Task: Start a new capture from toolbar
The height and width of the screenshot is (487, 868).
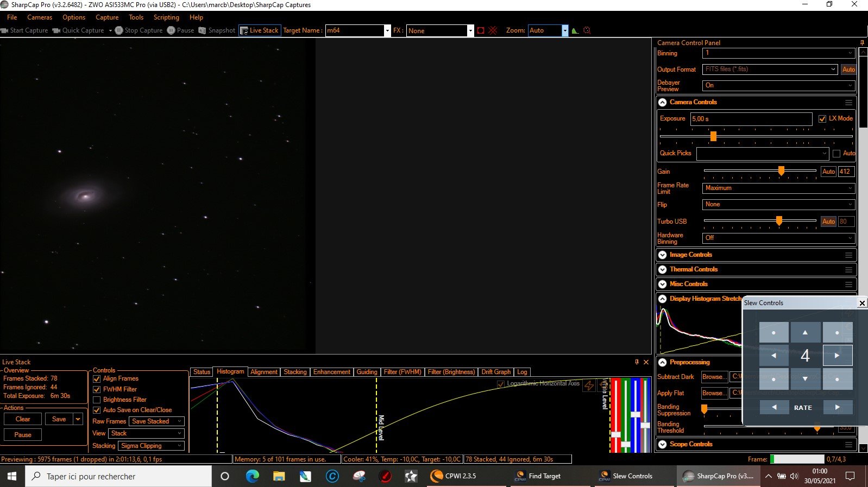Action: (x=24, y=30)
